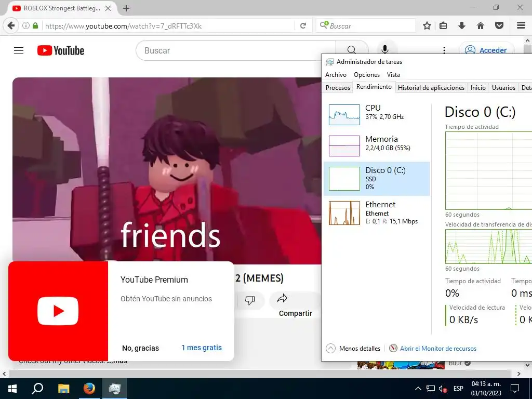Image resolution: width=532 pixels, height=399 pixels.
Task: Click the Roblox video player
Action: point(167,170)
